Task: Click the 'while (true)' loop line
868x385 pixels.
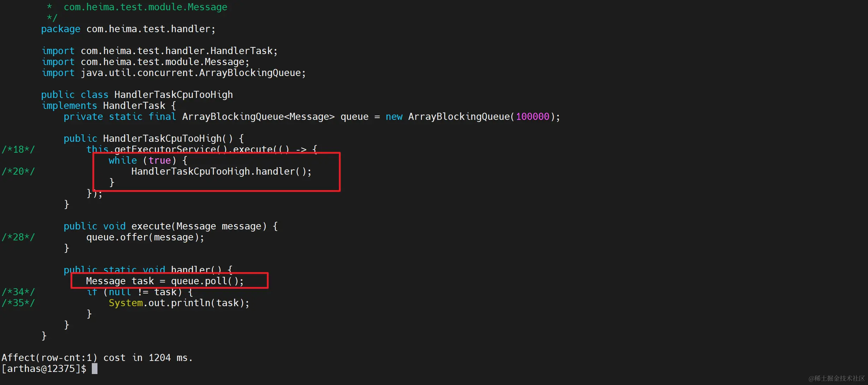Action: 148,161
